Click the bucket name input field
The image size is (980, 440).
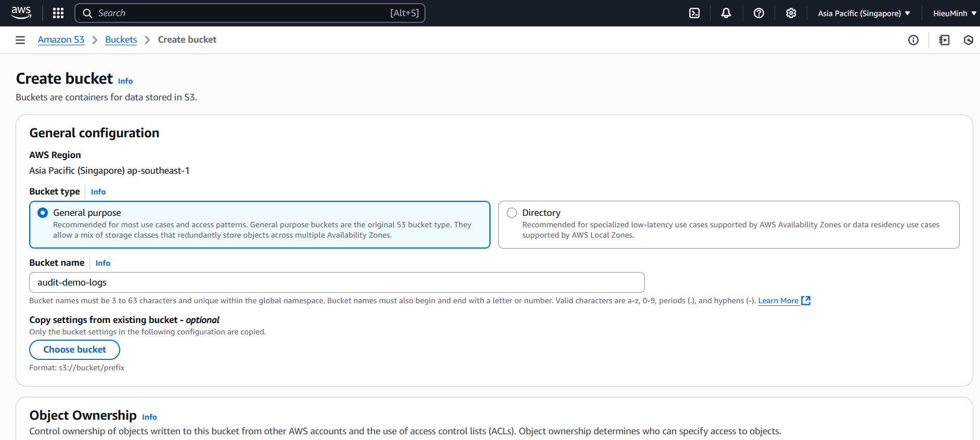[x=337, y=282]
